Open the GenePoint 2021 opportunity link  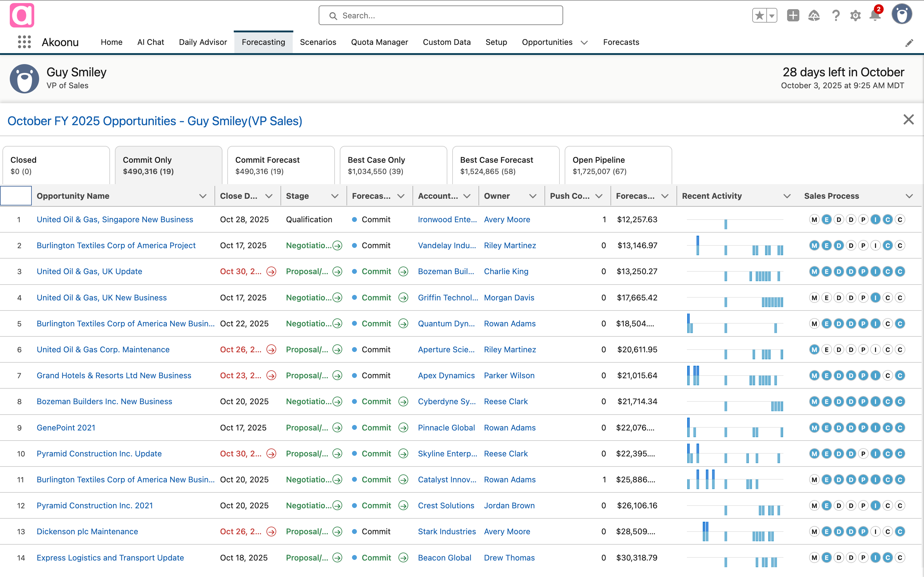tap(66, 427)
